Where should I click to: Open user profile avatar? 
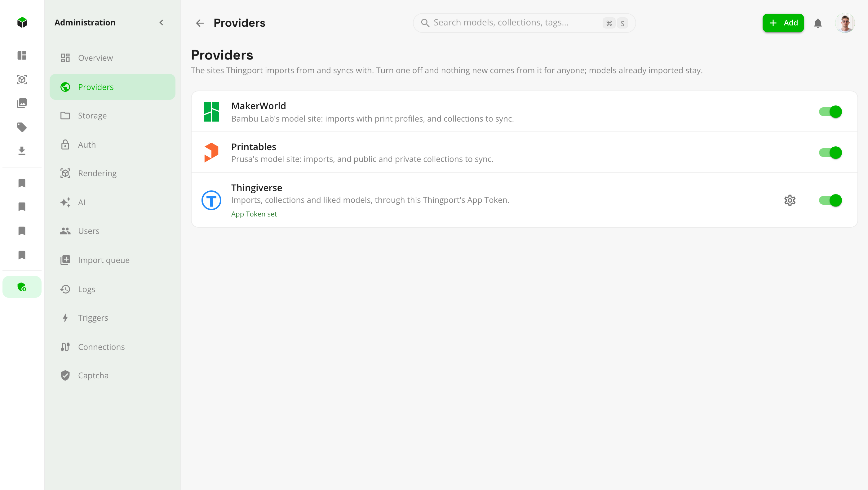(845, 23)
